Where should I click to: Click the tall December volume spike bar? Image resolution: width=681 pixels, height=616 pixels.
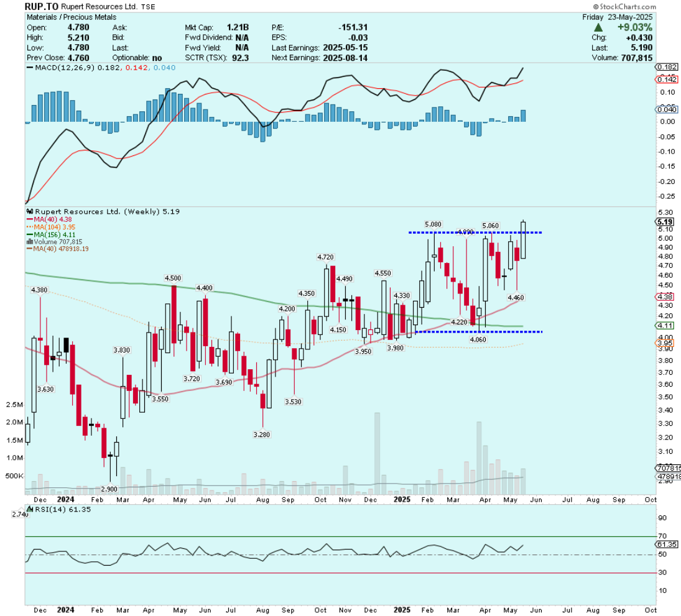[x=377, y=454]
